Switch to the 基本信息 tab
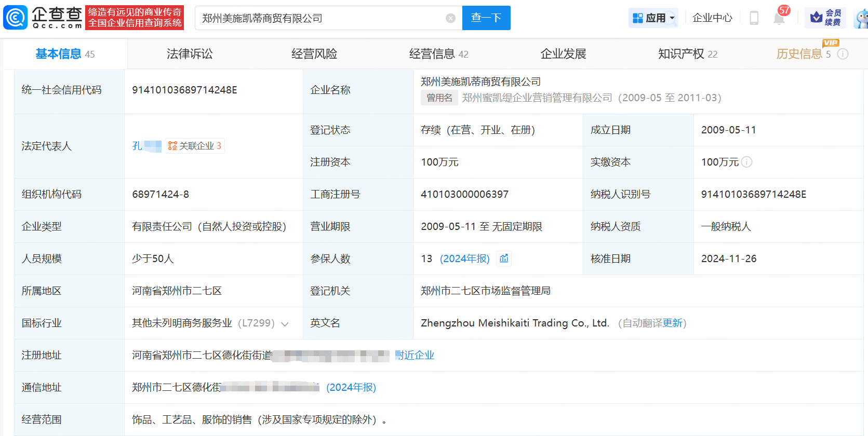This screenshot has width=868, height=436. pyautogui.click(x=65, y=54)
